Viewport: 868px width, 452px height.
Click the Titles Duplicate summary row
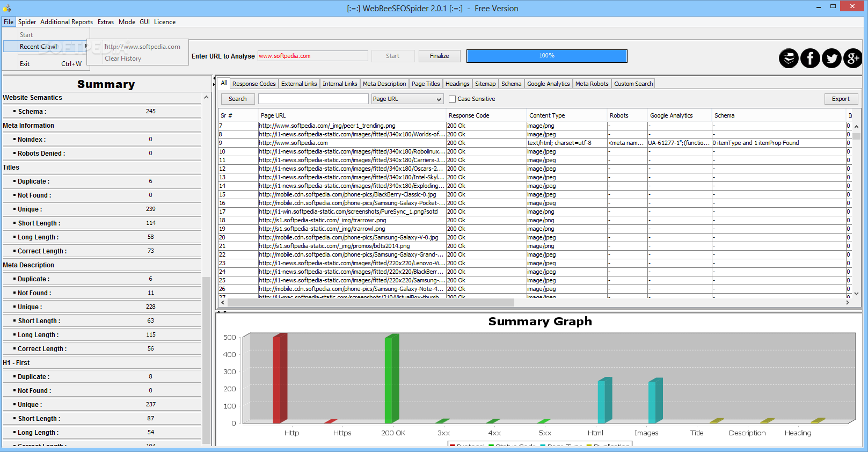click(102, 181)
